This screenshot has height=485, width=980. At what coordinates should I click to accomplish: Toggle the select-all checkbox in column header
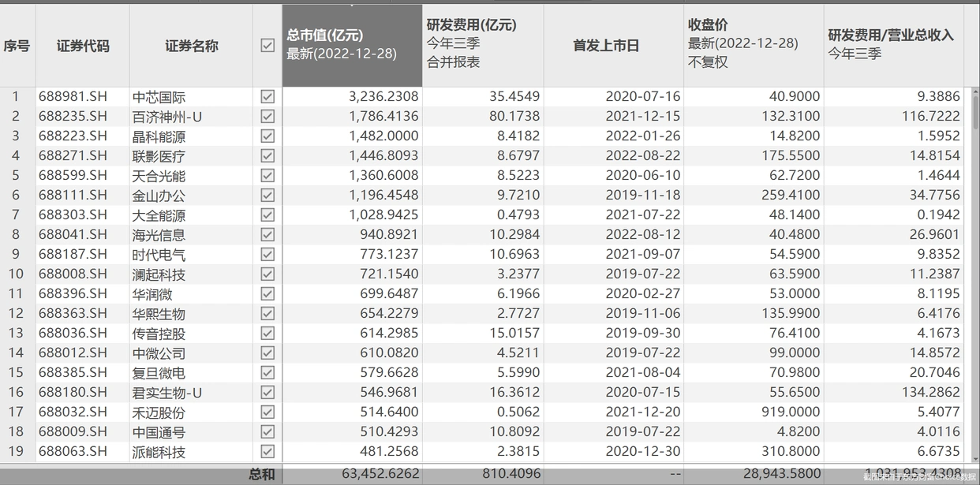pyautogui.click(x=267, y=45)
